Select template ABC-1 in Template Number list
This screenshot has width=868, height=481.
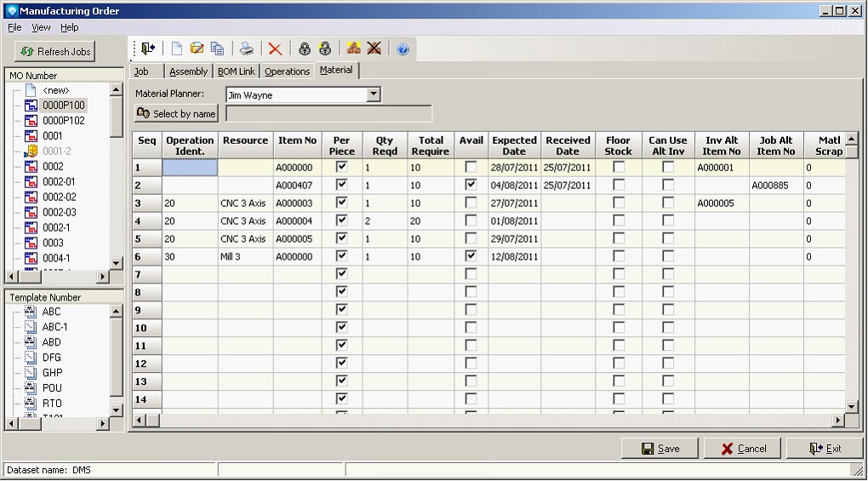pos(54,327)
